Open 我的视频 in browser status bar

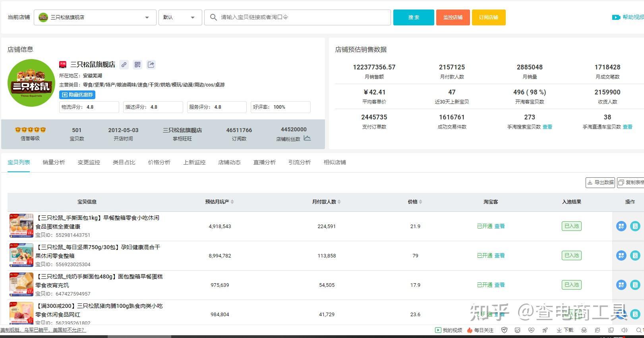click(449, 330)
